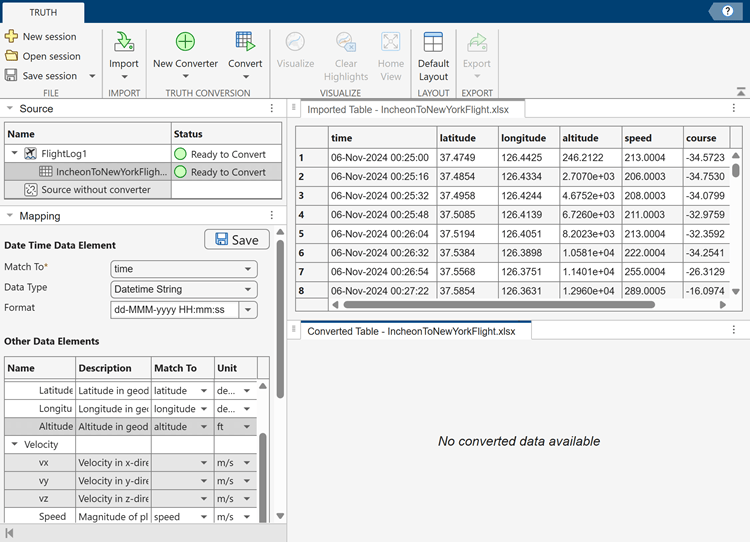The width and height of the screenshot is (750, 542).
Task: Click the course column header
Action: (706, 138)
